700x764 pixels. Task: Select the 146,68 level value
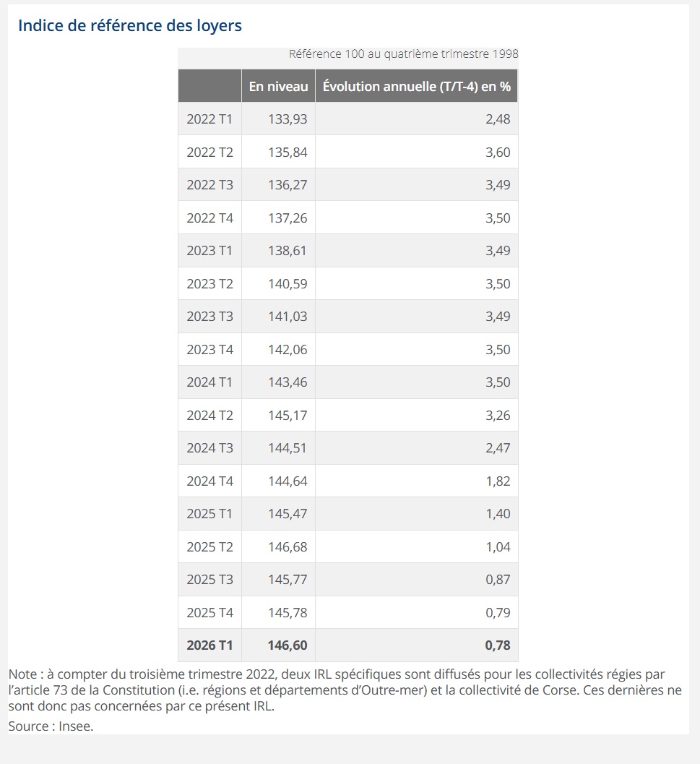point(288,546)
